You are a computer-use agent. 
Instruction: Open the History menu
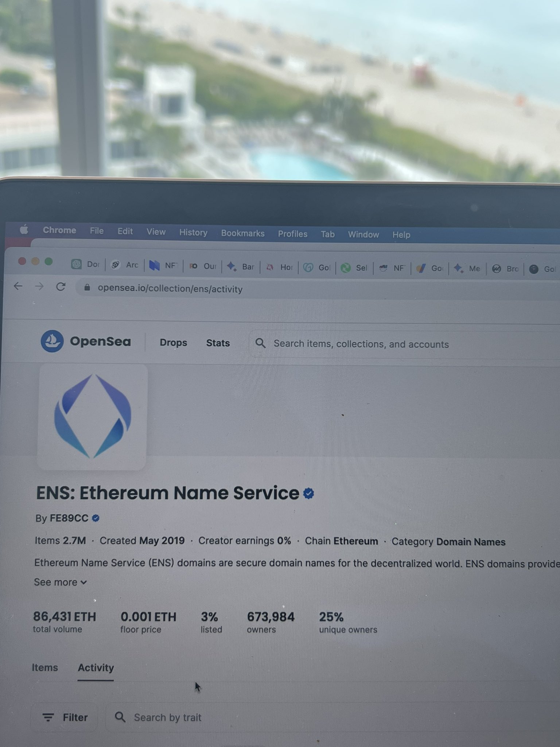point(193,233)
